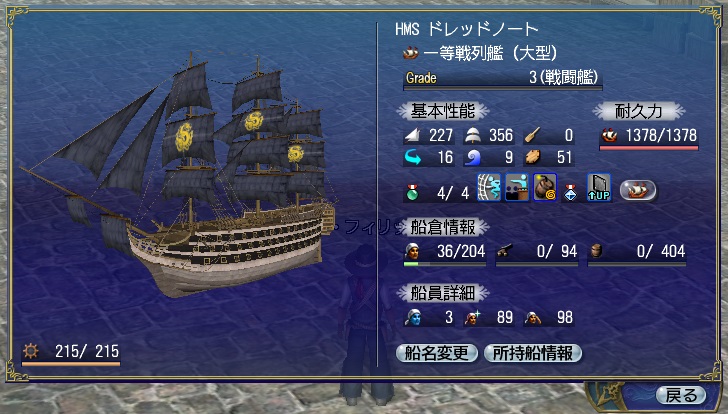Click the cannon icon in hold info
This screenshot has height=414, width=728.
[x=505, y=251]
